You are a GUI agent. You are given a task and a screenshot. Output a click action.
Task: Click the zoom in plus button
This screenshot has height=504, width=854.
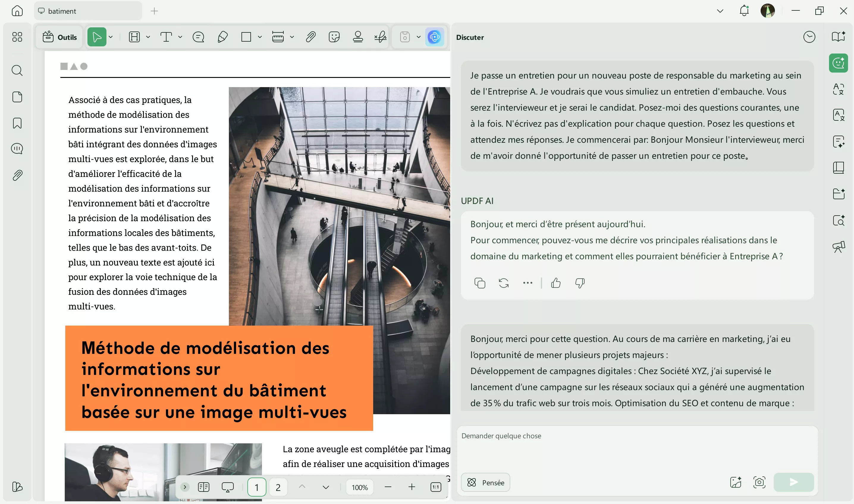[412, 487]
